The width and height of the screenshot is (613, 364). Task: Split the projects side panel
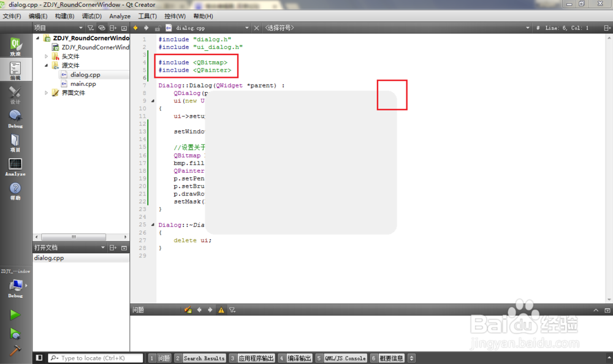[x=113, y=28]
